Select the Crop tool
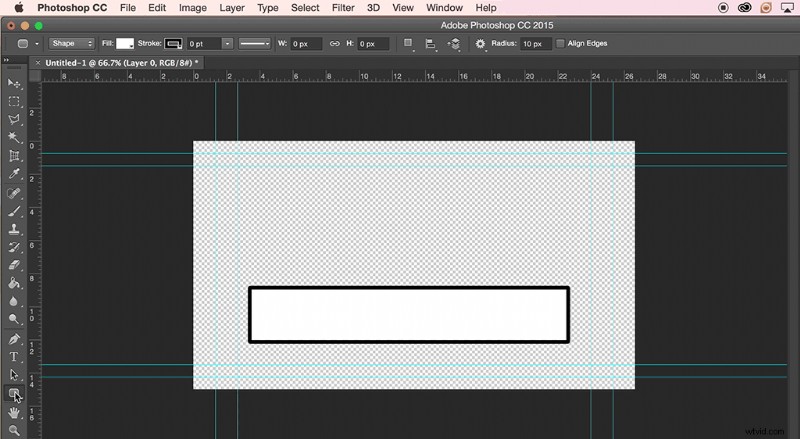800x439 pixels. [14, 156]
